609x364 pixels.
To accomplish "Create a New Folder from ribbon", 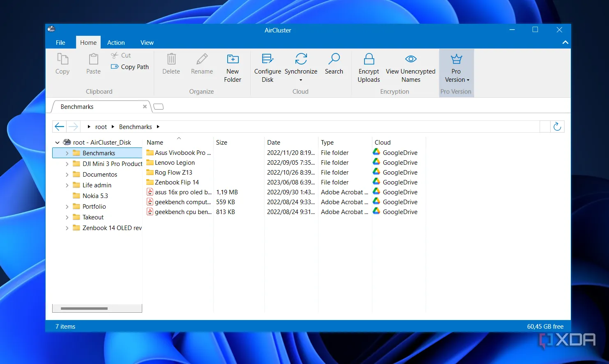I will pos(233,68).
